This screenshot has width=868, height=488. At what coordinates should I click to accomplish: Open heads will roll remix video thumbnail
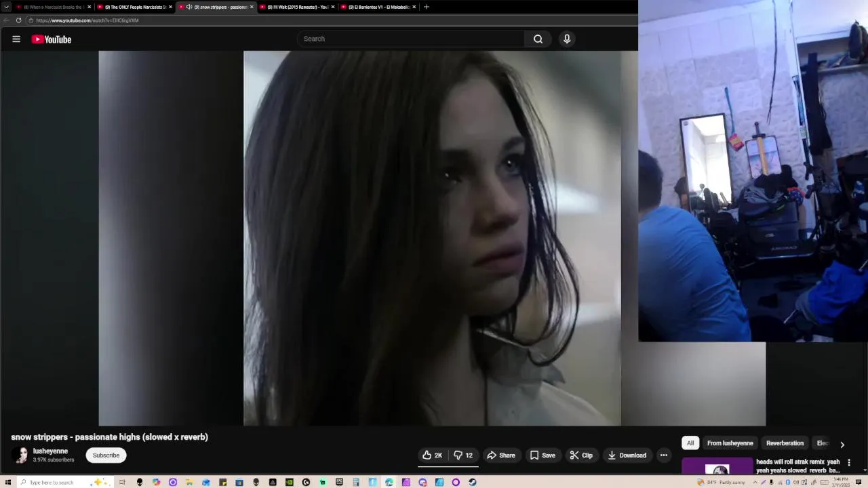[x=717, y=466]
